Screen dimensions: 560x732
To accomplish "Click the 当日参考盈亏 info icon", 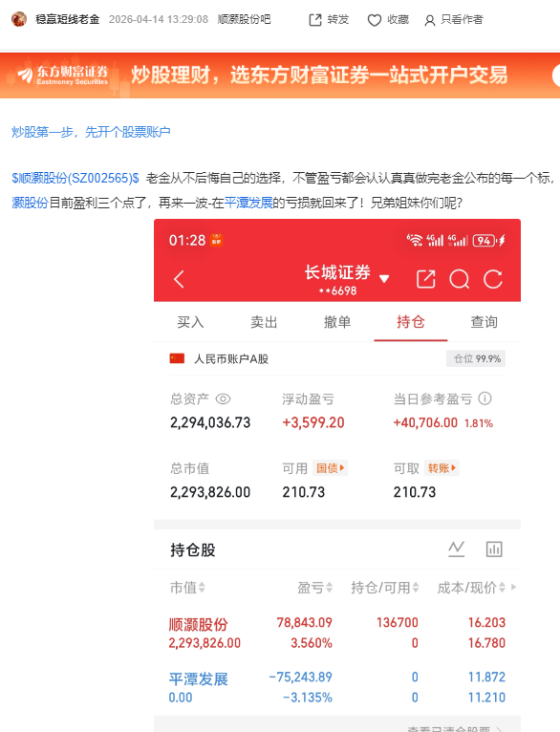I will (x=485, y=398).
